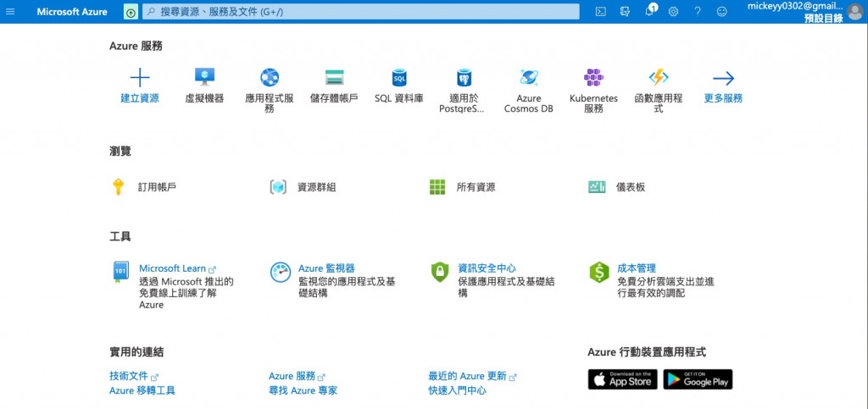Click the Azure 監視器 gauge icon
Image resolution: width=868 pixels, height=409 pixels.
[x=280, y=272]
